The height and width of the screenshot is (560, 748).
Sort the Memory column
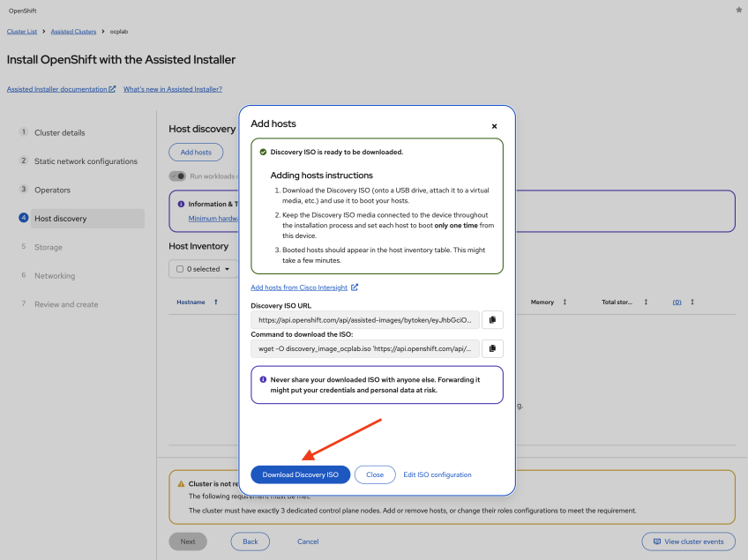565,302
